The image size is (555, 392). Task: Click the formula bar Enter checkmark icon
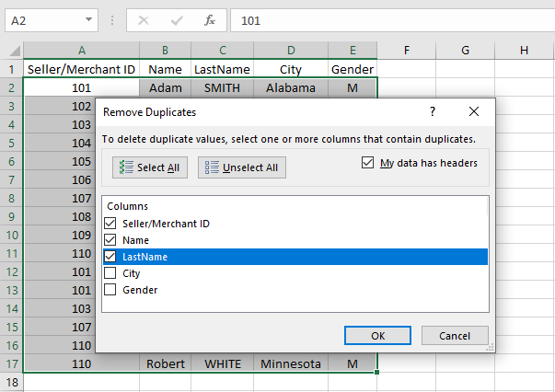pyautogui.click(x=177, y=20)
